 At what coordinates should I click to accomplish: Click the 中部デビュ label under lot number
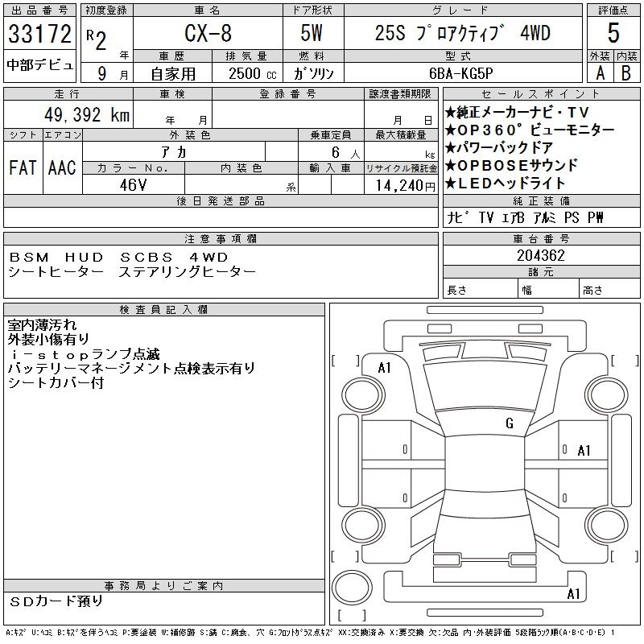coord(39,65)
